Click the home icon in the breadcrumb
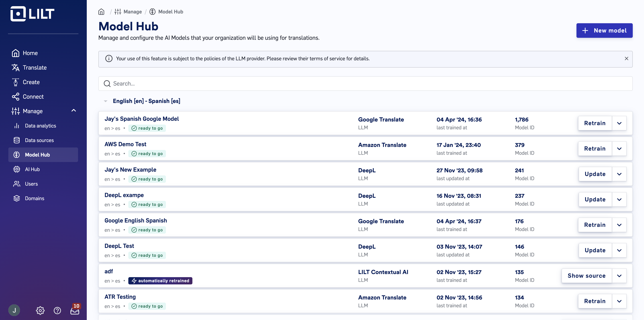The height and width of the screenshot is (320, 644). coord(101,12)
